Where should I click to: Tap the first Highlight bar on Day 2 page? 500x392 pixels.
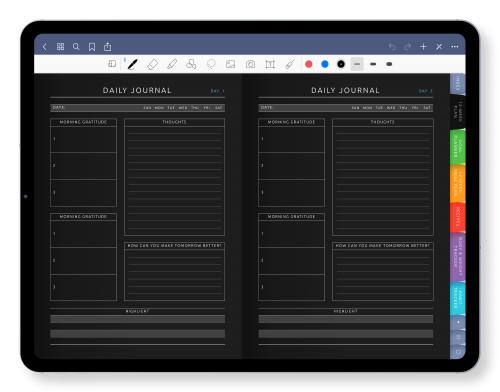[346, 319]
